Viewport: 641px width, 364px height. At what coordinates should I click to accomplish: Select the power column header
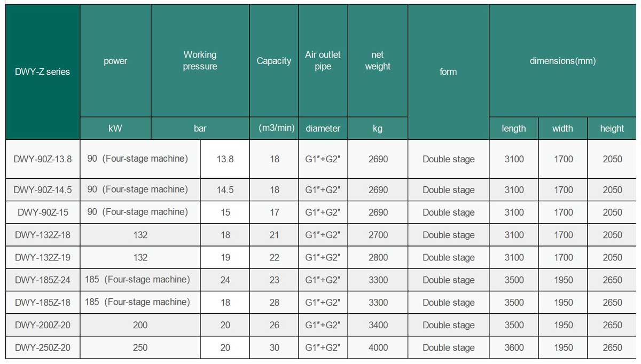[115, 61]
